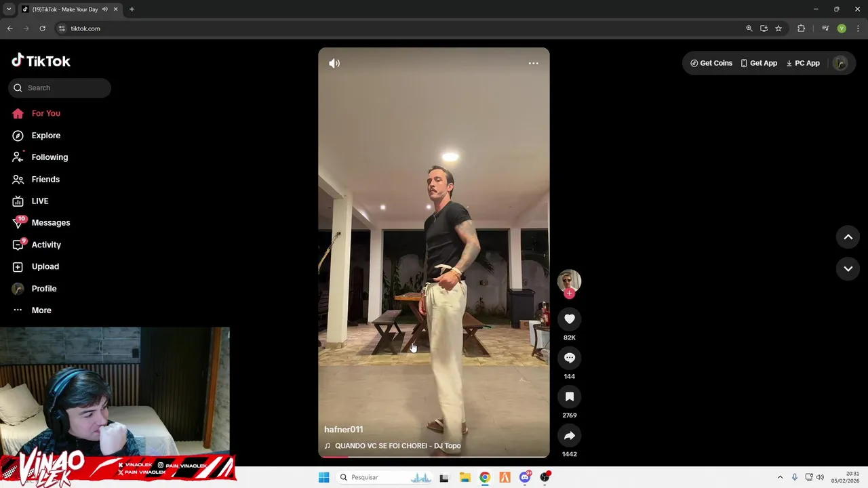Open the Friends page
Image resolution: width=868 pixels, height=488 pixels.
coord(36,179)
